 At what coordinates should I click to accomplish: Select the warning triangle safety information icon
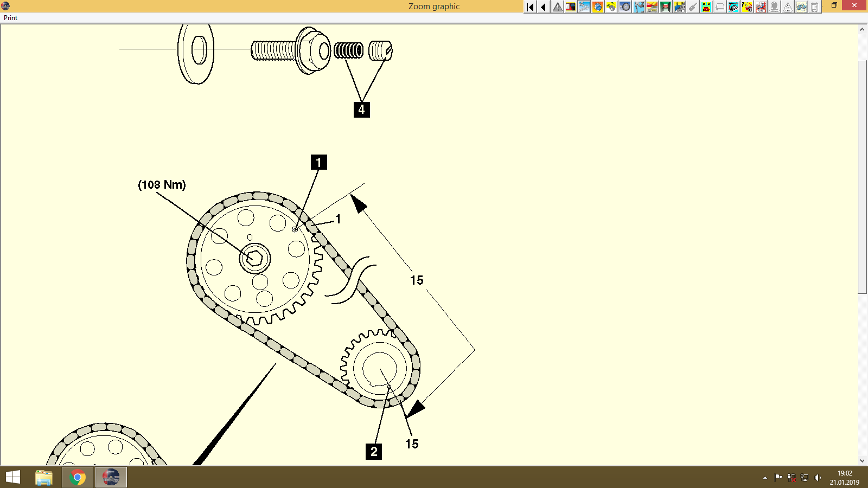[557, 7]
